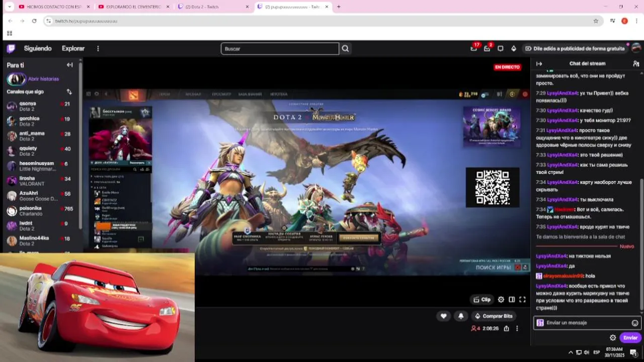Open the chat bubble icon in top bar

(500, 49)
